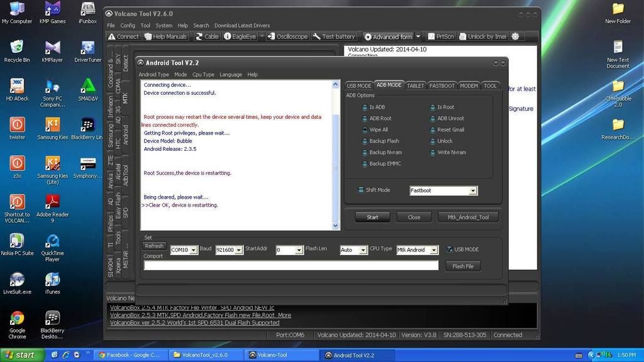The image size is (644, 362).
Task: Open the Baud rate 921600 dropdown
Action: click(x=238, y=250)
